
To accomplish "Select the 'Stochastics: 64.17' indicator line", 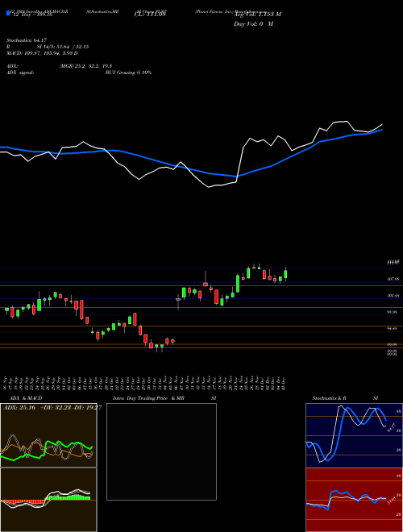I will [27, 40].
